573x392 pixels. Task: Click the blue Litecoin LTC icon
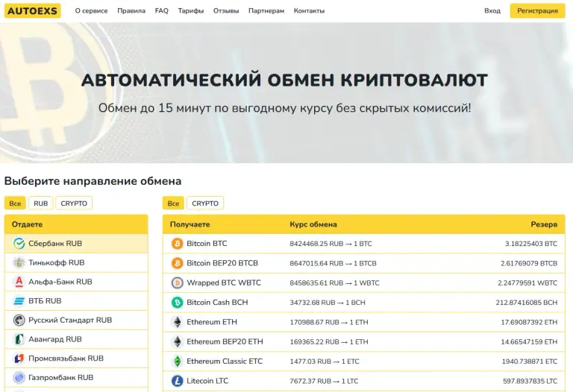(178, 381)
